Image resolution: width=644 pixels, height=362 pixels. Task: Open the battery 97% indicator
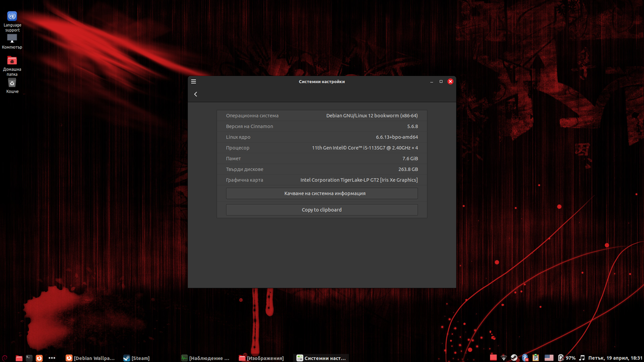tap(567, 358)
